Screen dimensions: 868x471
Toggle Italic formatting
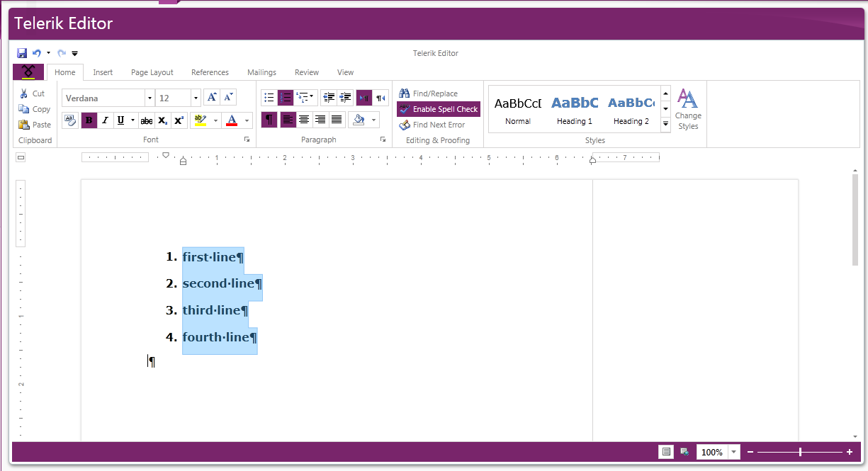tap(106, 120)
